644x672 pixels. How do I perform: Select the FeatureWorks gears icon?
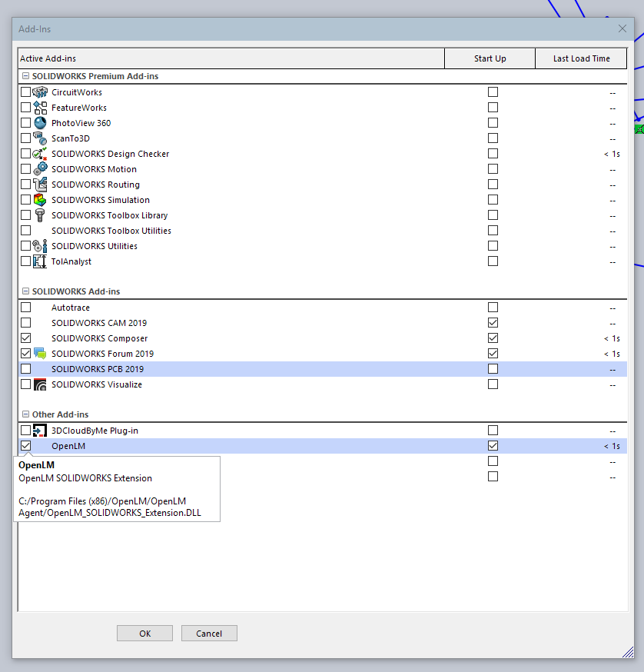tap(39, 107)
